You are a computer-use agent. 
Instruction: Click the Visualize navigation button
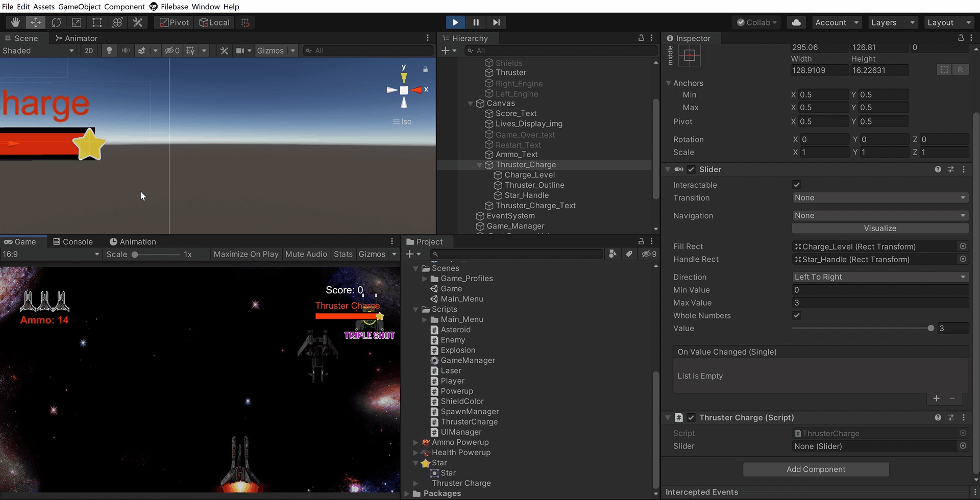pos(880,229)
